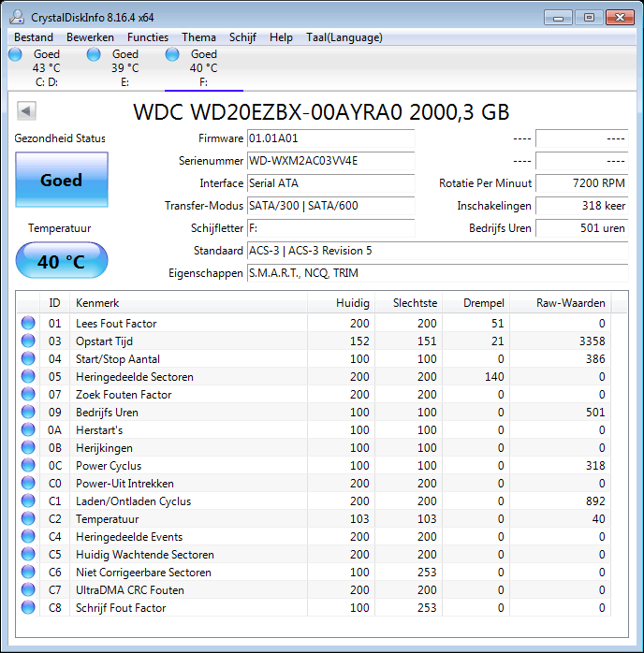Click the status icon for Zoek Fouten Factor

point(28,395)
